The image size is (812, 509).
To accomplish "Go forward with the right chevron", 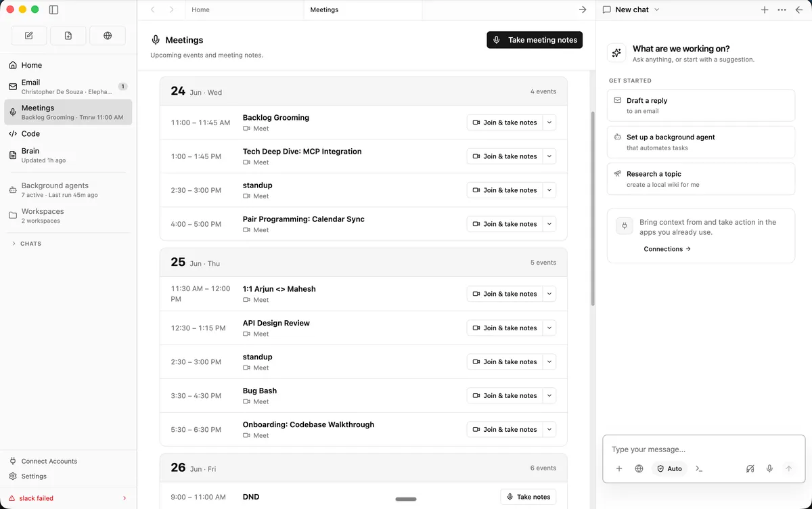I will [x=172, y=10].
